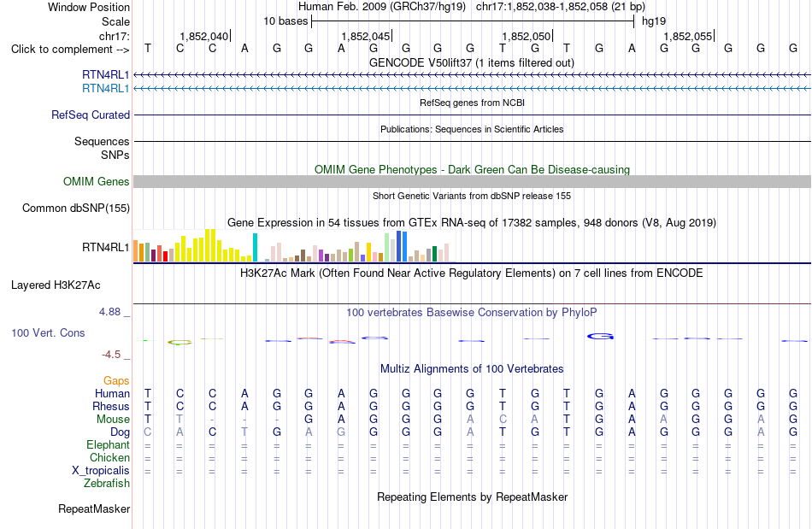The height and width of the screenshot is (529, 812).
Task: Click the GENCODE V50lift37 track title
Action: pos(472,63)
